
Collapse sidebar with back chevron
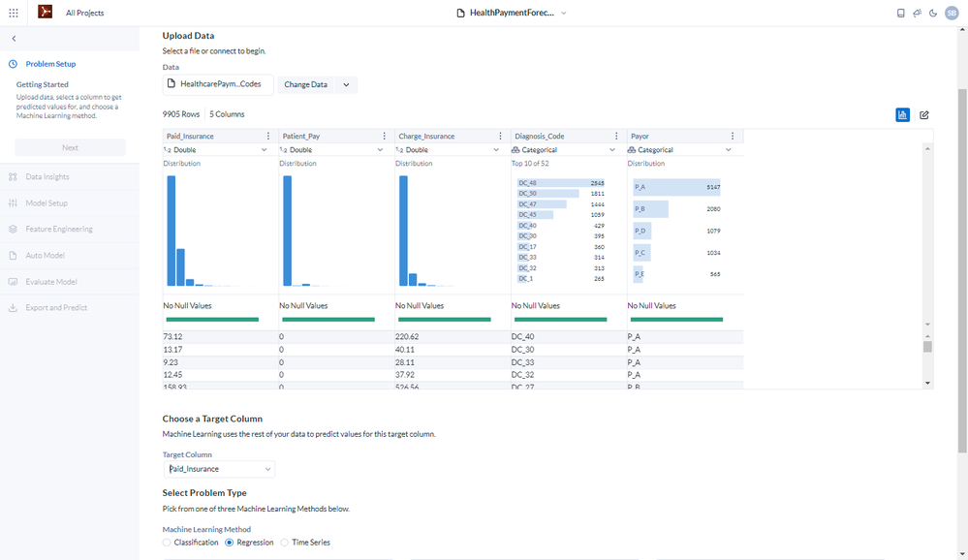[x=14, y=39]
